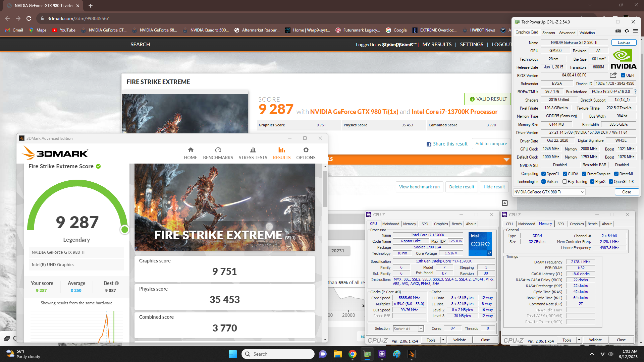Open MY RESULTS link
644x362 pixels.
437,44
